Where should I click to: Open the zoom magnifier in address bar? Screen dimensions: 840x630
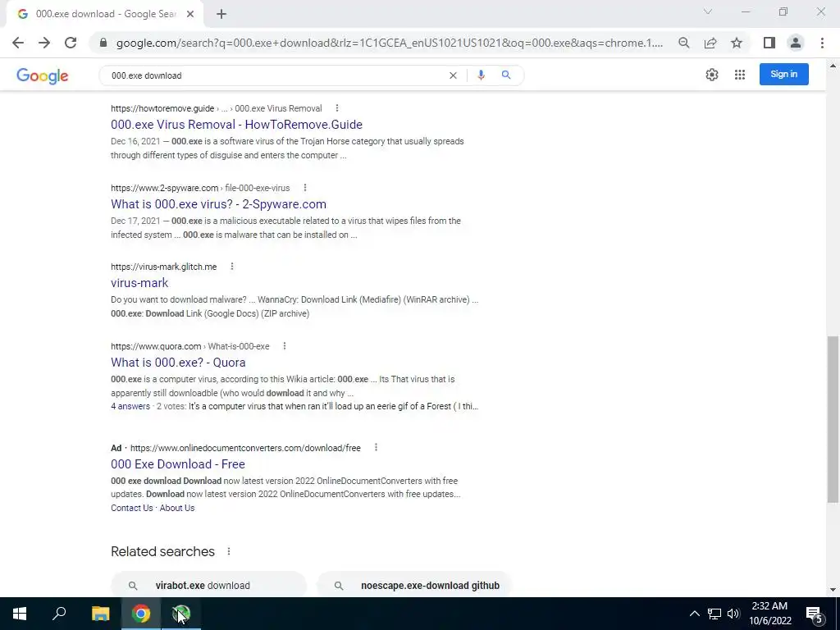pyautogui.click(x=683, y=43)
